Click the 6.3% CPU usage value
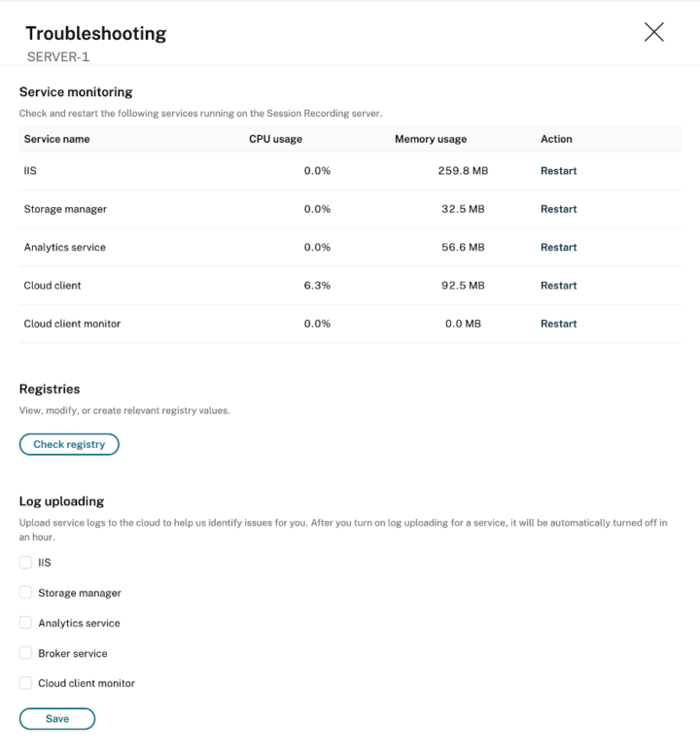This screenshot has height=755, width=700. tap(317, 286)
